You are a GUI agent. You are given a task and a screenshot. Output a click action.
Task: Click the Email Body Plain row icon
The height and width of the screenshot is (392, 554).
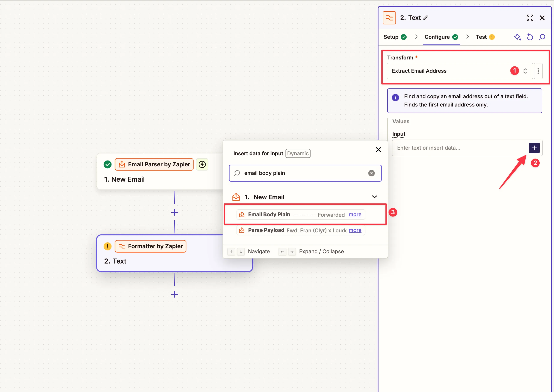(x=242, y=214)
